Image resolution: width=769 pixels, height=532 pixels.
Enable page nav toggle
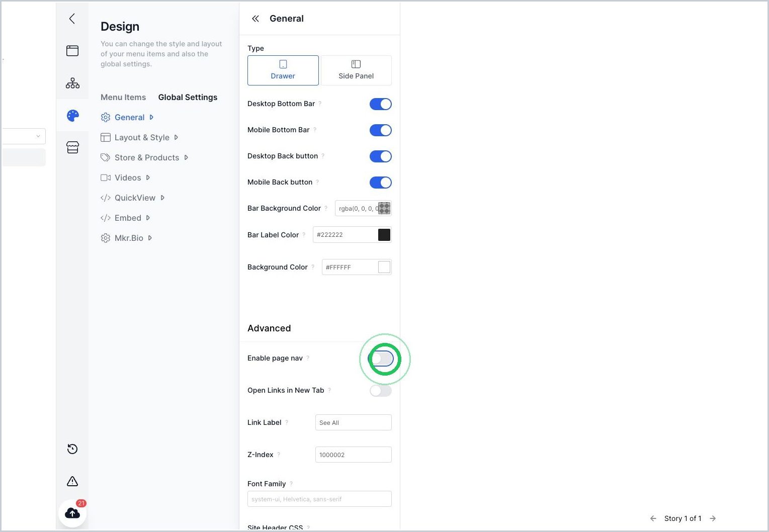381,359
